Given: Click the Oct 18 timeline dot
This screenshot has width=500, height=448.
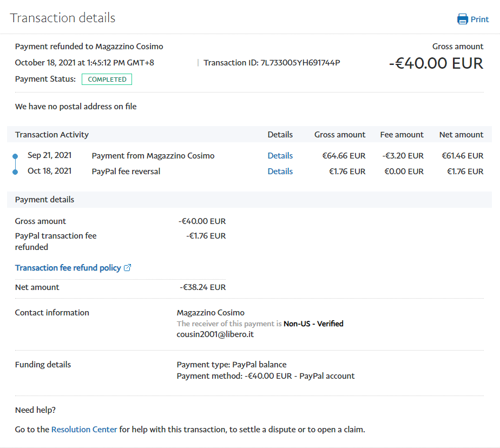Looking at the screenshot, I should click(15, 172).
